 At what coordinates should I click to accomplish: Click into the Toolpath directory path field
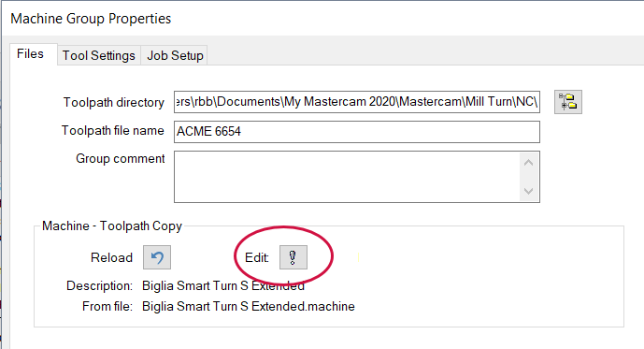click(x=357, y=102)
